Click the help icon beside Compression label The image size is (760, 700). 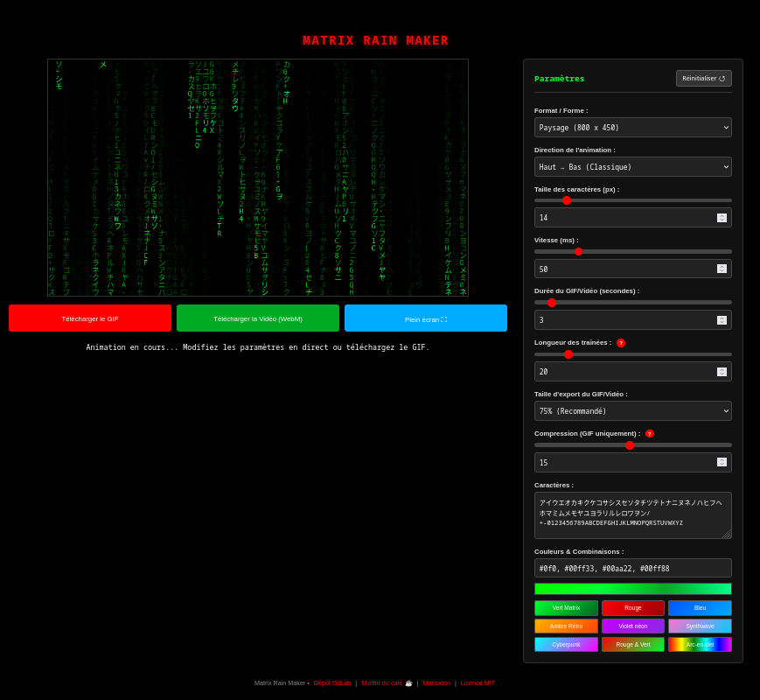650,434
